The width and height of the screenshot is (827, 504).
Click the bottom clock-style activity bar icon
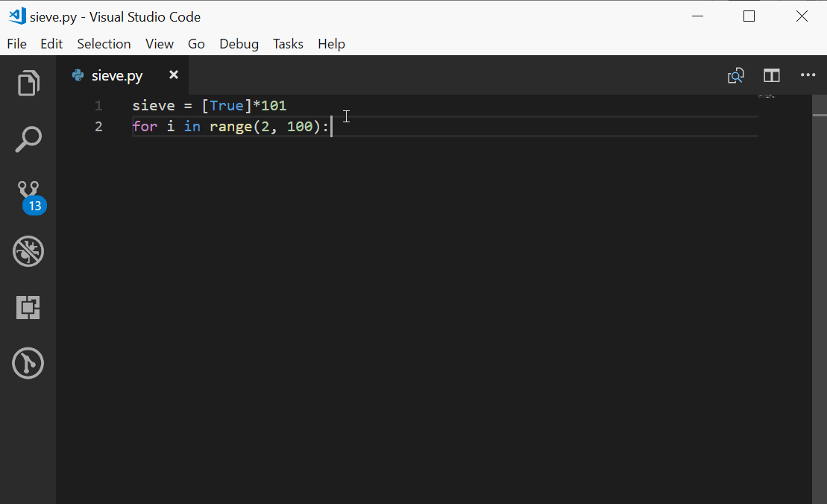(x=28, y=363)
